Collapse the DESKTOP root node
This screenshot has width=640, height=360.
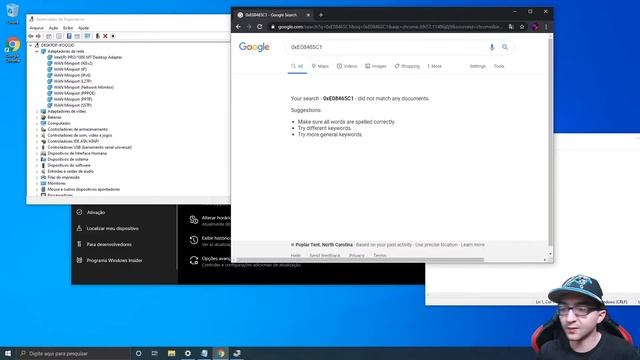31,45
